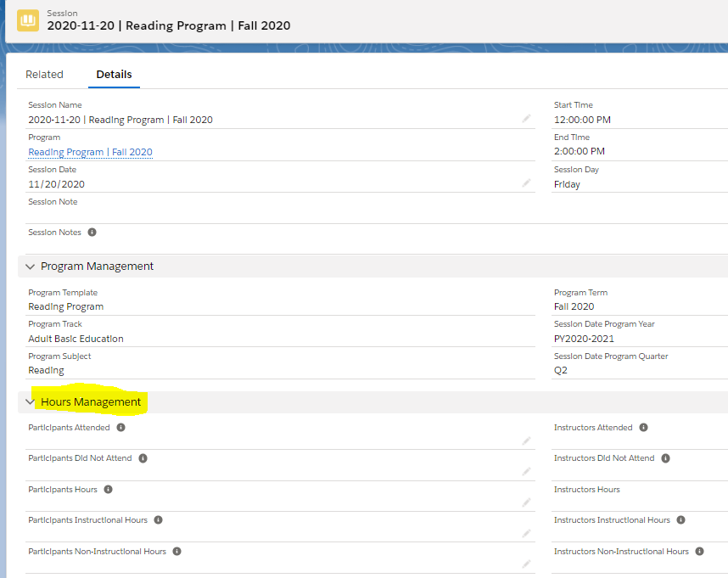Show help for Instructors Did Not Attend
Screen dimensions: 728x578
pos(665,458)
